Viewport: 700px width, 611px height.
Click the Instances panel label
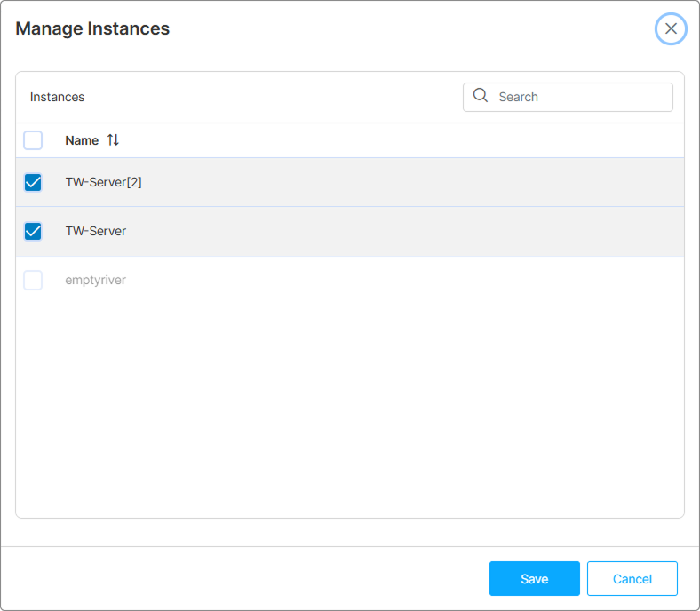(x=57, y=97)
